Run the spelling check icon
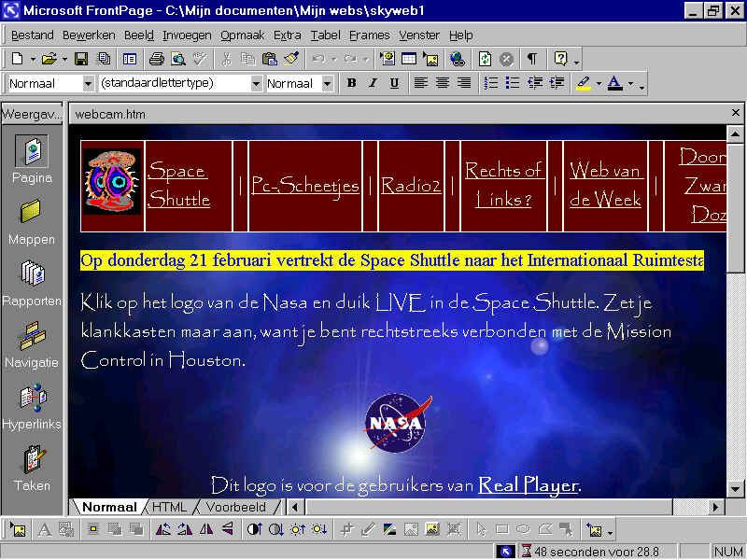747x560 pixels. click(200, 59)
